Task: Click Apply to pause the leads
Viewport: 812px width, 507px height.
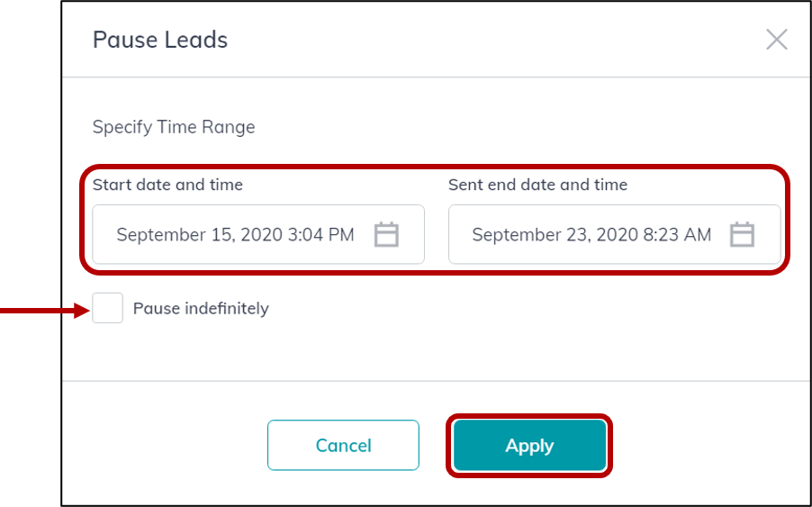Action: click(529, 446)
